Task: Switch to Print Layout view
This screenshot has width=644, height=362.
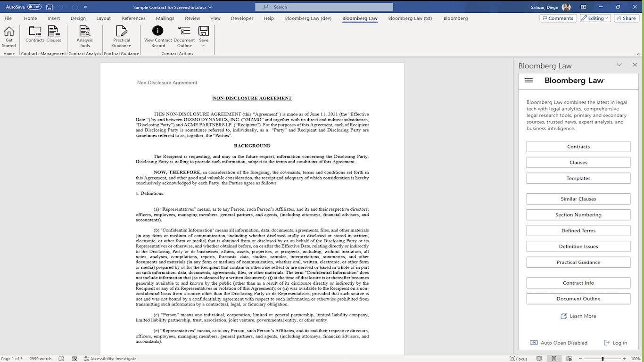Action: pyautogui.click(x=554, y=359)
